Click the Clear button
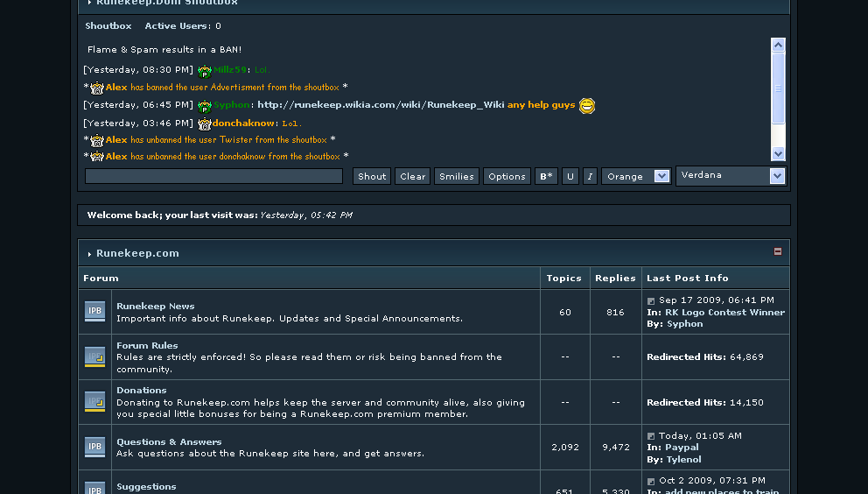The image size is (868, 494). coord(412,176)
